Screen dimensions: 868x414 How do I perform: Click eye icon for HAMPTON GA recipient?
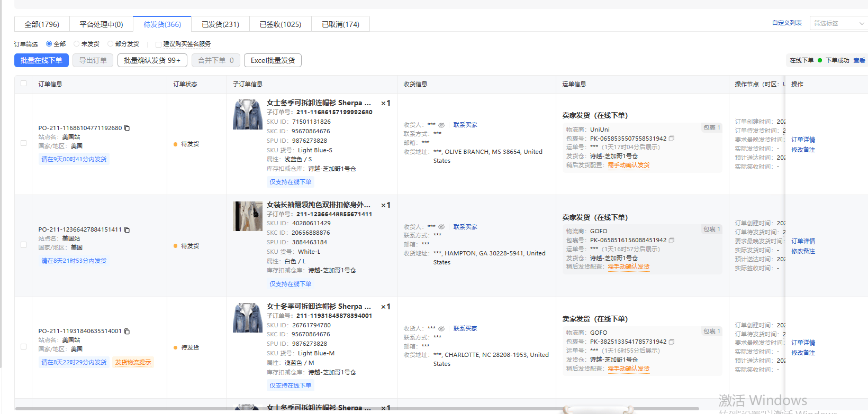coord(441,227)
